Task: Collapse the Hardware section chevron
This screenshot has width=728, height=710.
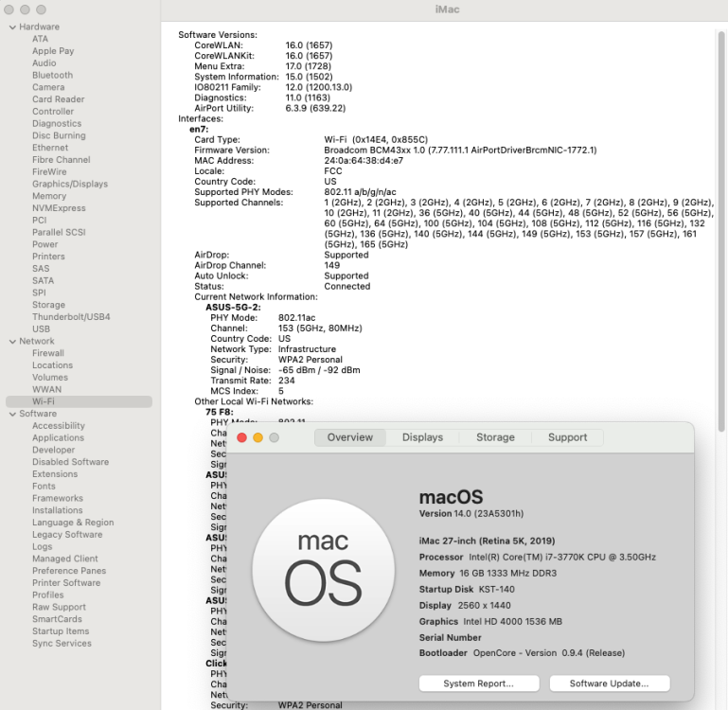Action: click(x=12, y=27)
